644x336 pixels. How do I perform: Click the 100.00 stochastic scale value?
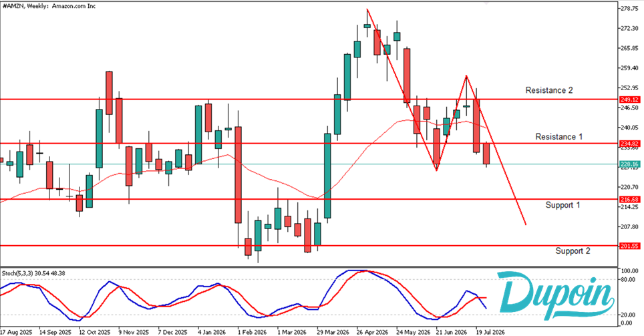[629, 271]
